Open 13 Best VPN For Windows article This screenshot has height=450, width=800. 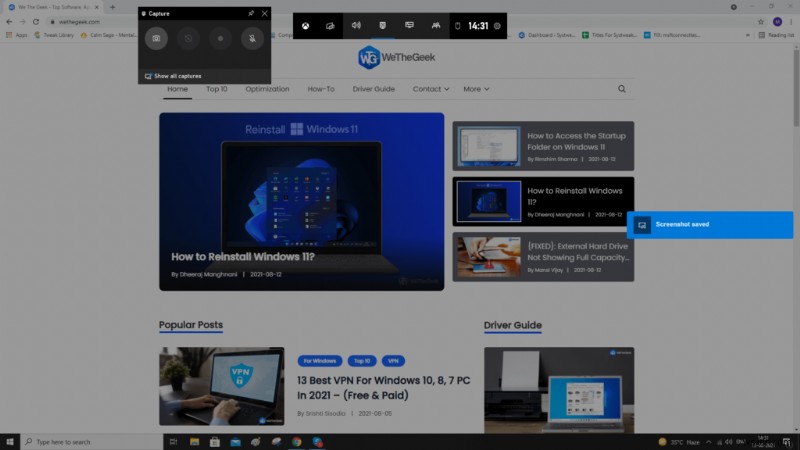[x=384, y=388]
